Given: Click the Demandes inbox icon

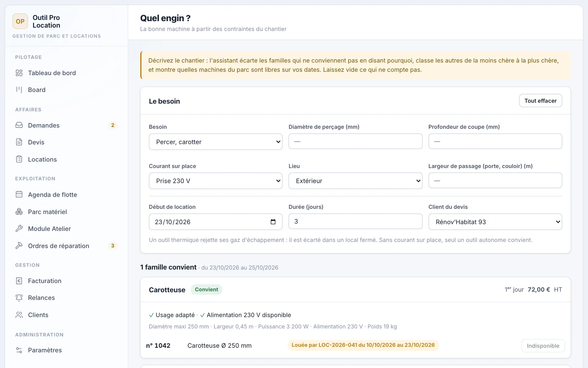Looking at the screenshot, I should click(19, 125).
